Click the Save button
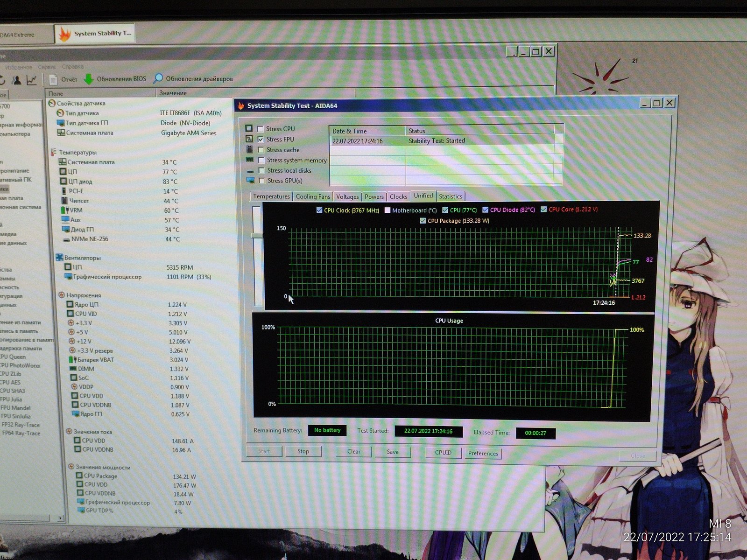The width and height of the screenshot is (747, 560). point(393,452)
